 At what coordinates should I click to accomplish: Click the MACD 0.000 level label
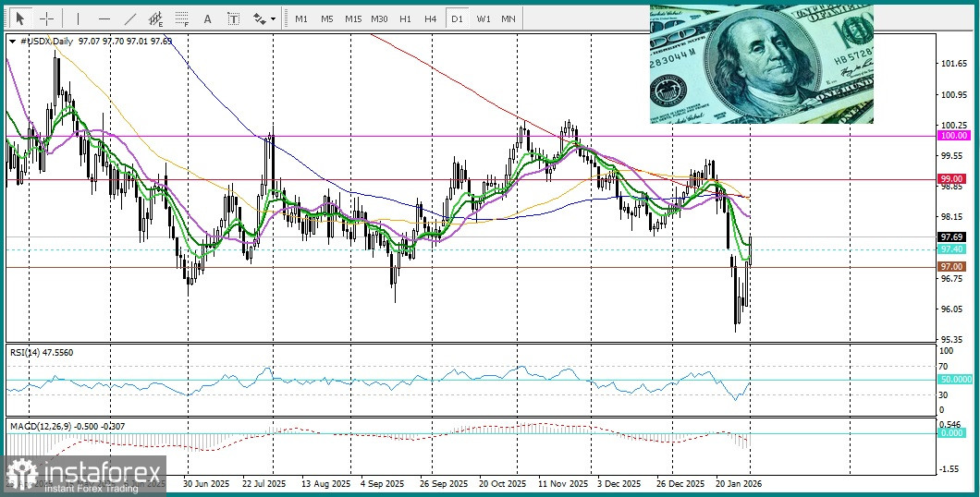tap(952, 432)
